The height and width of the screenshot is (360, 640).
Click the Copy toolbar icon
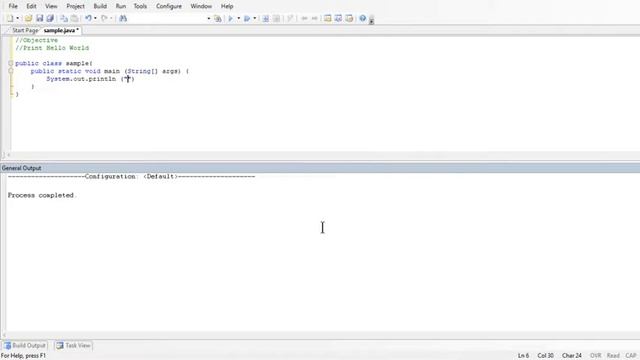(x=64, y=18)
